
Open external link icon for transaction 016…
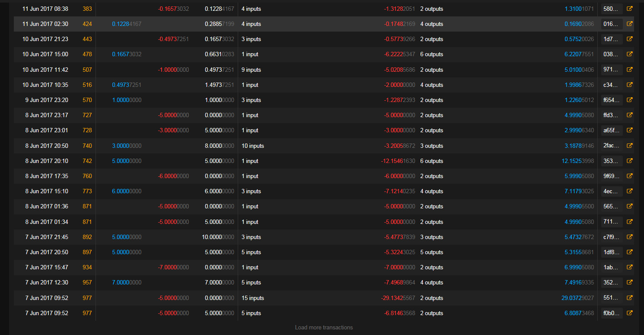[629, 24]
